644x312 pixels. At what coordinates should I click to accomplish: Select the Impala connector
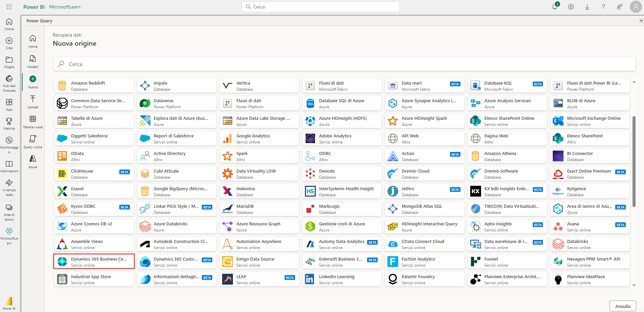pos(177,86)
